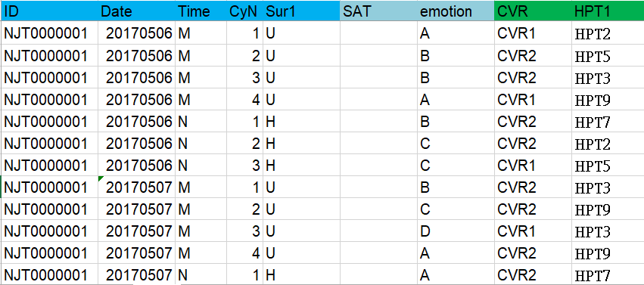Select the empty SAT cell in first data row
The width and height of the screenshot is (644, 285).
point(378,33)
